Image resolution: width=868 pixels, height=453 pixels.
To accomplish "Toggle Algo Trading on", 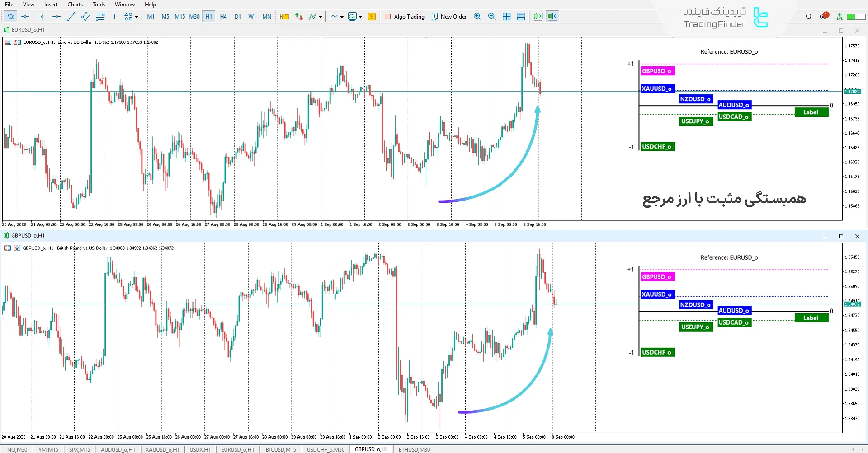I will [405, 17].
